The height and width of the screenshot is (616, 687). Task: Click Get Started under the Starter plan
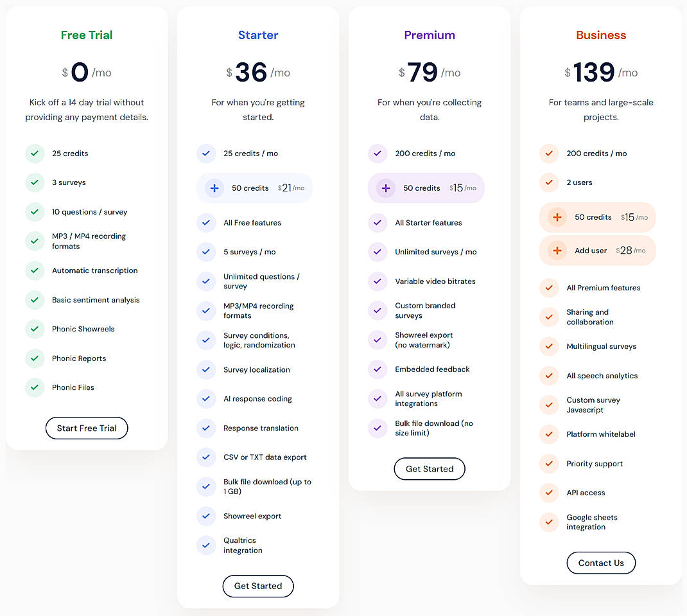click(x=258, y=586)
